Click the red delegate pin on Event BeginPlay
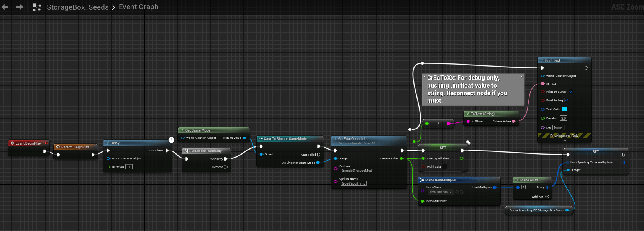The height and width of the screenshot is (231, 644). (x=47, y=143)
